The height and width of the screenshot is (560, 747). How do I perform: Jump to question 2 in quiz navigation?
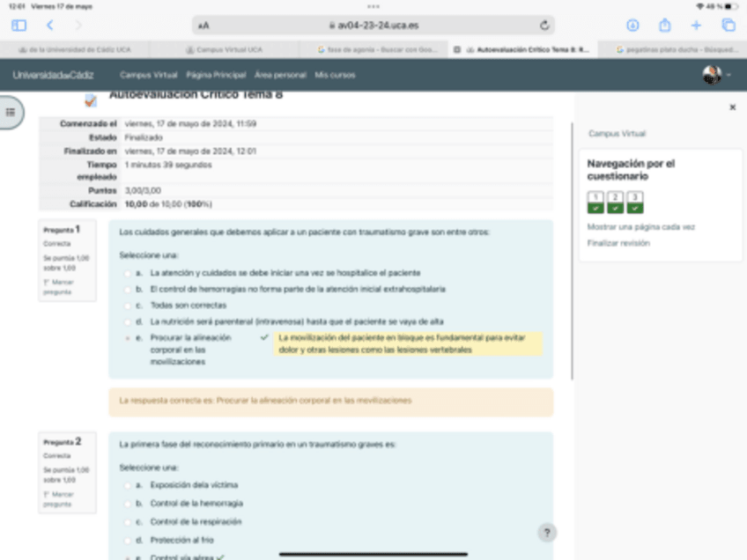(615, 203)
